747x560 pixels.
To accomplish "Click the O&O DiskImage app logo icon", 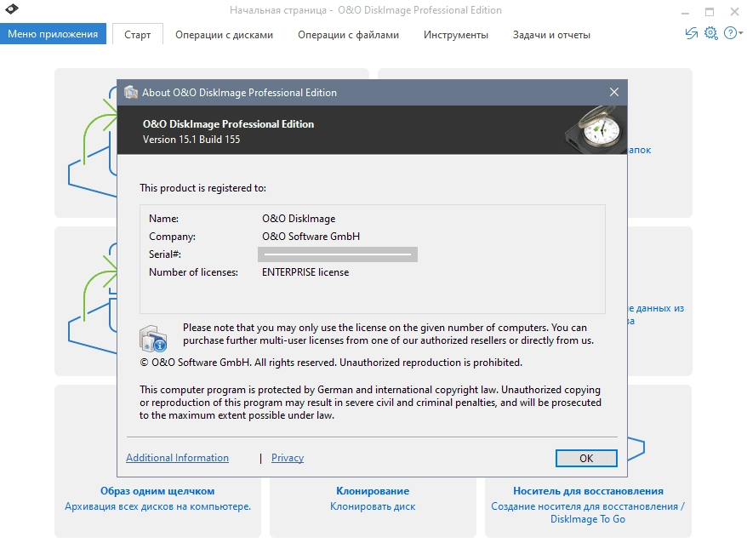I will pyautogui.click(x=11, y=9).
